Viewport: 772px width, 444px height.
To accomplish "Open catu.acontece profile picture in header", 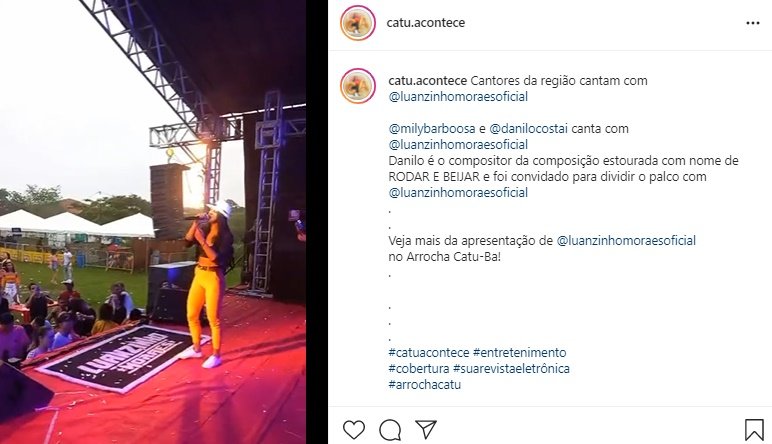I will click(358, 23).
